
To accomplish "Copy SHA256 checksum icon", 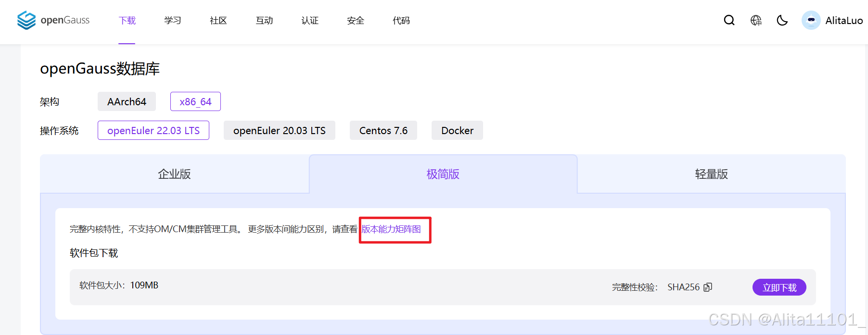I will pyautogui.click(x=708, y=287).
